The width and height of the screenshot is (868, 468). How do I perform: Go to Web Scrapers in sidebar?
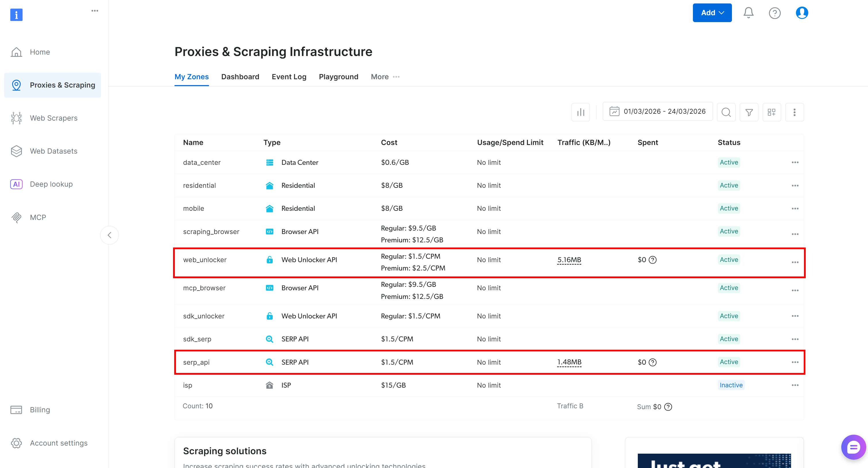coord(54,118)
